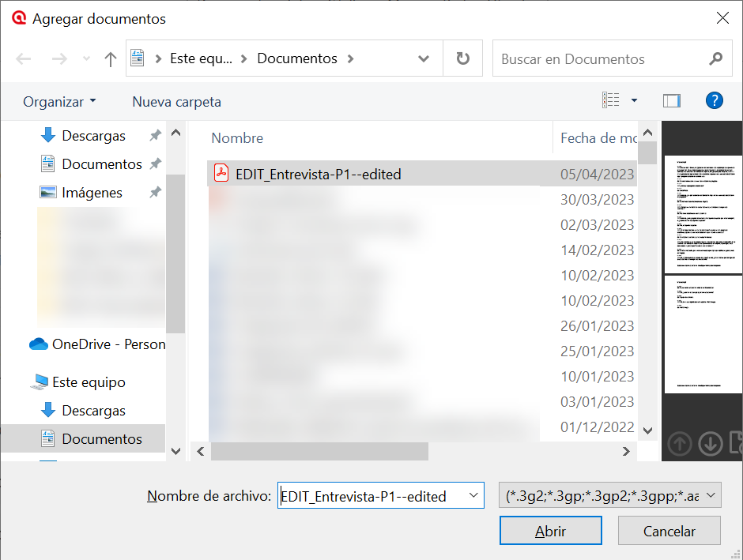Image resolution: width=743 pixels, height=560 pixels.
Task: Click the date 30/03/2023
Action: (597, 199)
